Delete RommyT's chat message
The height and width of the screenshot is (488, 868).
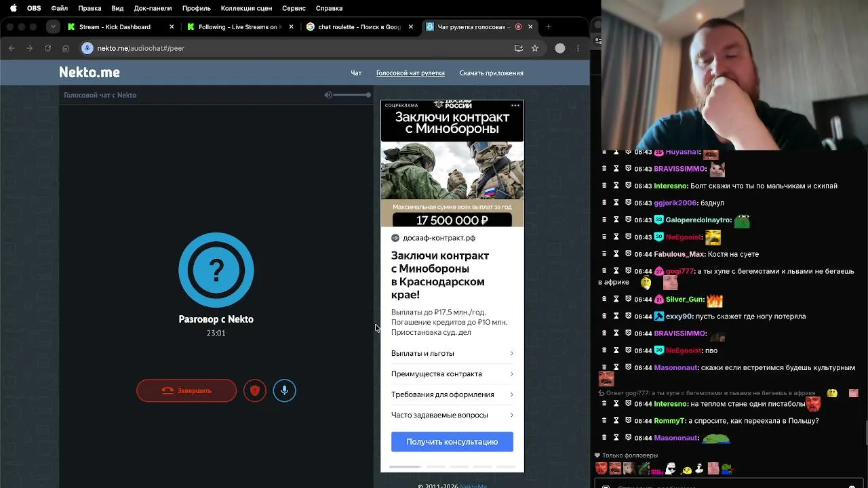point(604,420)
